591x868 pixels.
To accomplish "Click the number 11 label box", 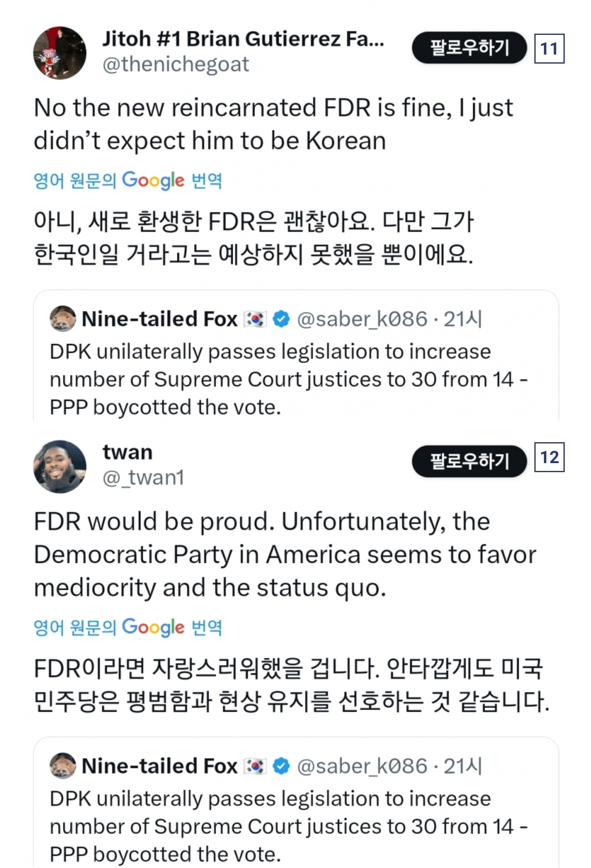I will click(x=549, y=49).
